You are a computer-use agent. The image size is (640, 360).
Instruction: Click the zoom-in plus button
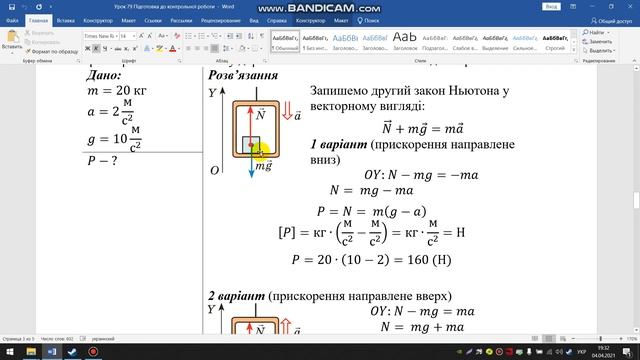coord(621,339)
